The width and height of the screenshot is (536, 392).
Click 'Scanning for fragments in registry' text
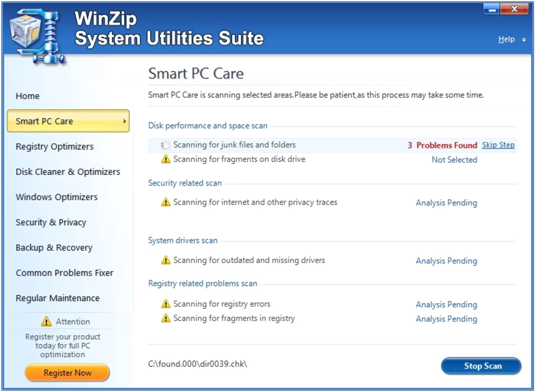234,318
